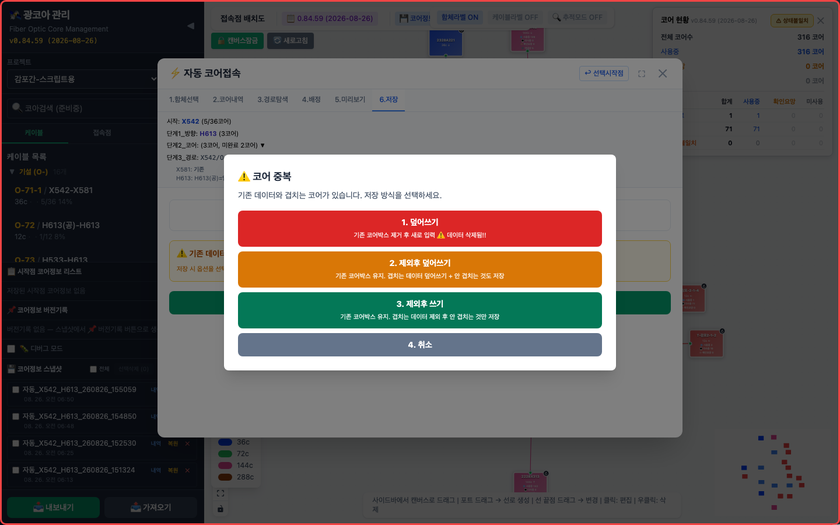Screen dimensions: 840x525
Task: Click 복원 for snapshot ending 152530
Action: tap(172, 444)
